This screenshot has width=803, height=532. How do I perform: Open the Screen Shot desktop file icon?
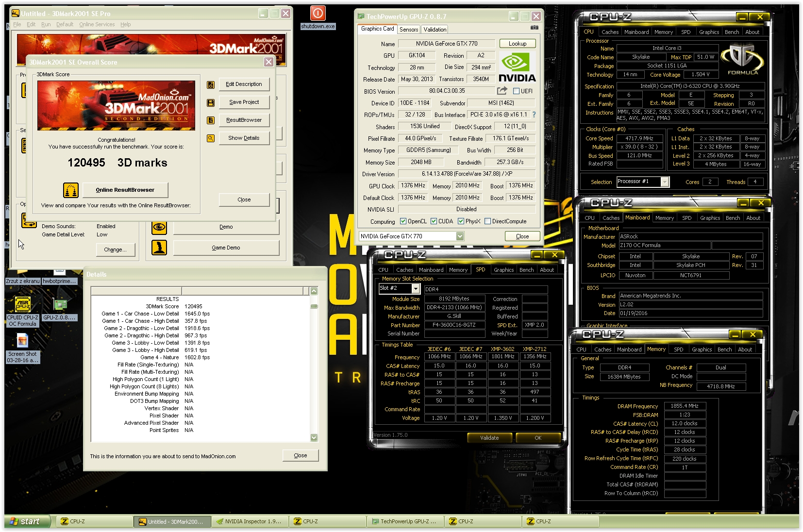pyautogui.click(x=22, y=348)
